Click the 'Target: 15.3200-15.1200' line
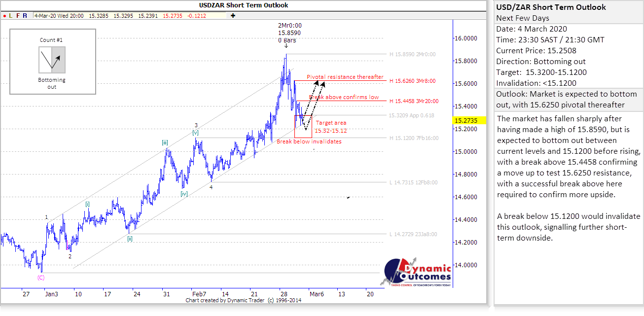The width and height of the screenshot is (644, 316). click(541, 72)
